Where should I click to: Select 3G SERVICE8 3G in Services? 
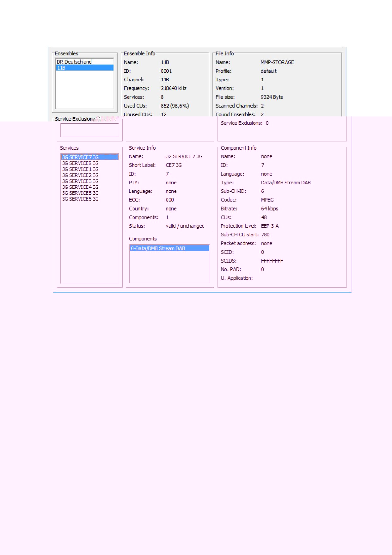(80, 163)
